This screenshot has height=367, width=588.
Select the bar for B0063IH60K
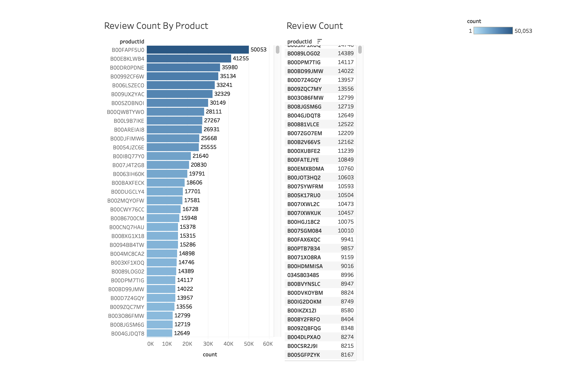pyautogui.click(x=167, y=174)
